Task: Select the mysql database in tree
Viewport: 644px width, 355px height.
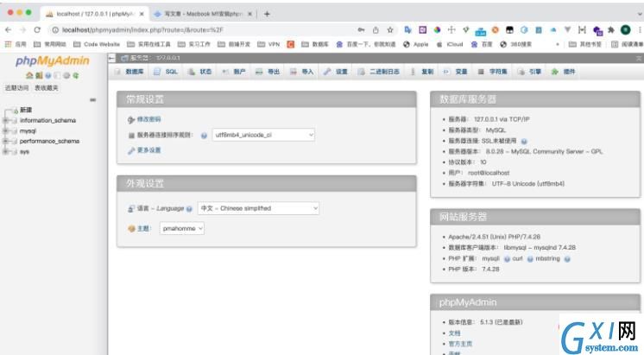Action: [28, 131]
